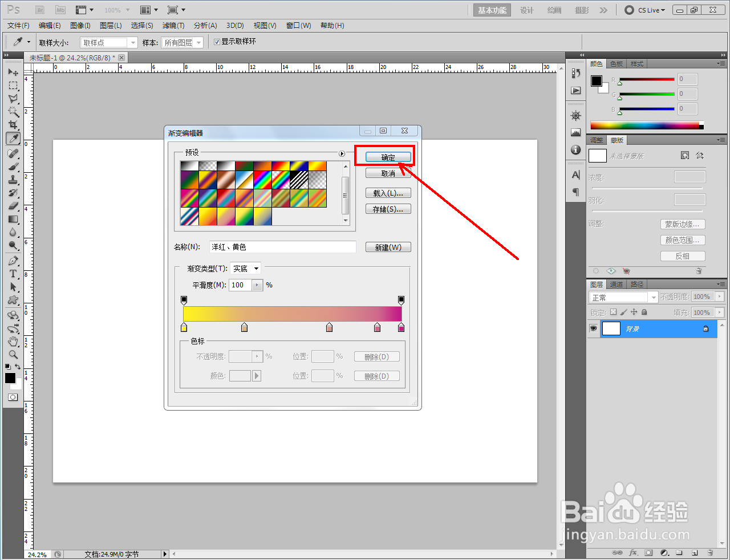Select the Path Selection tool
Image resolution: width=730 pixels, height=560 pixels.
[13, 287]
